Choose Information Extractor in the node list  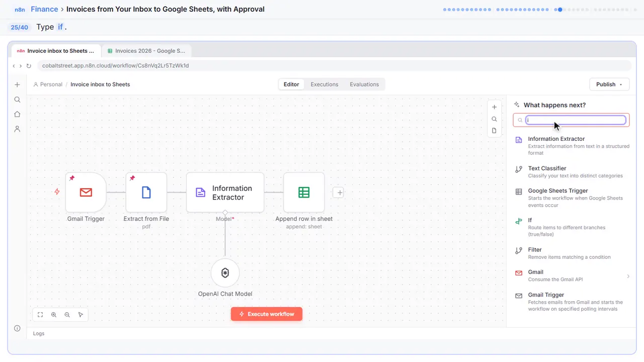click(572, 146)
